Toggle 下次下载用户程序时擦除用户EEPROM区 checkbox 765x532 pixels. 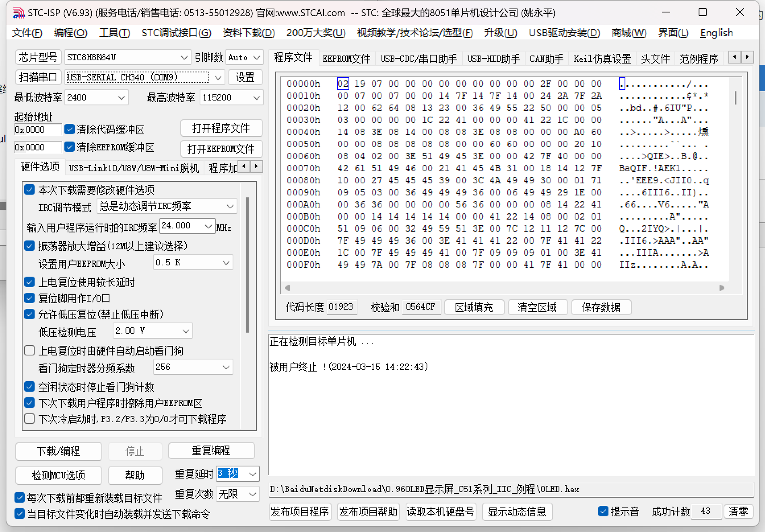(29, 403)
